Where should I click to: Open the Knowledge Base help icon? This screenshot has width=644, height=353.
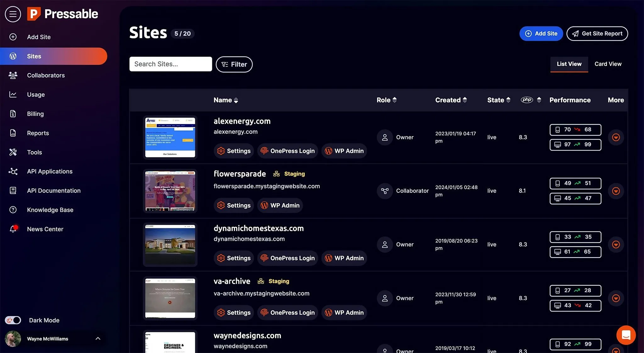click(13, 210)
